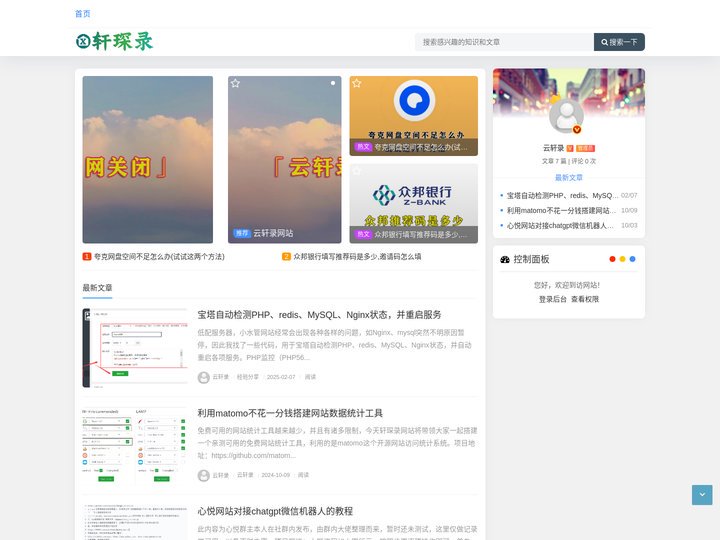
Task: Open the 宝塔自动检测PHP article thumbnail
Action: 135,348
